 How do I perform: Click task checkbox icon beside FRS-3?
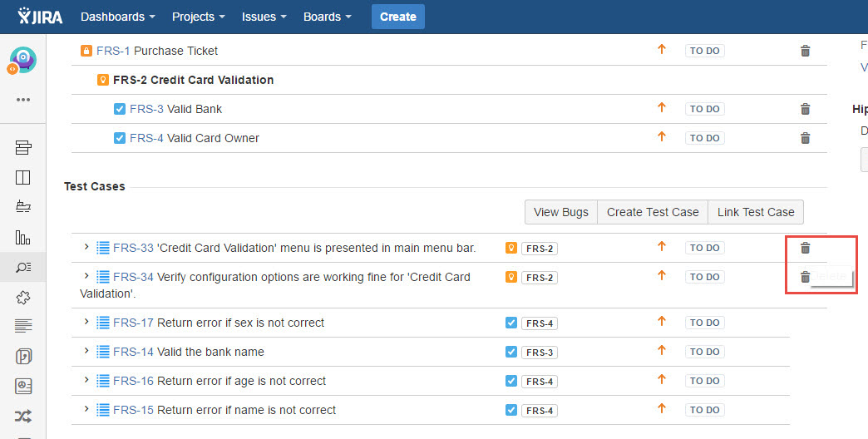(x=120, y=109)
